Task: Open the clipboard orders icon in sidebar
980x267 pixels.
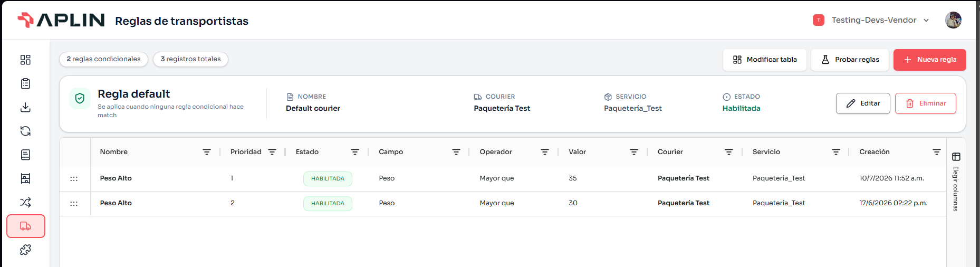Action: 25,83
